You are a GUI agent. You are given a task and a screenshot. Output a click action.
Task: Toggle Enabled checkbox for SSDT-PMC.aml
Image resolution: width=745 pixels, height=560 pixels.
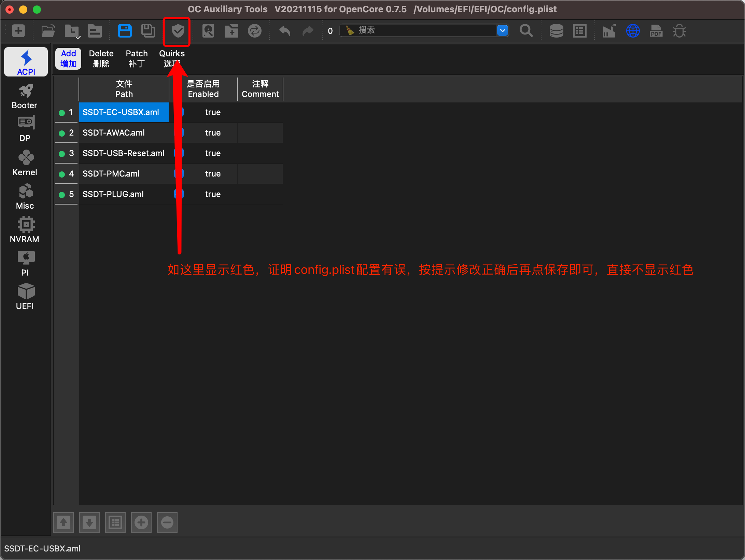point(179,173)
